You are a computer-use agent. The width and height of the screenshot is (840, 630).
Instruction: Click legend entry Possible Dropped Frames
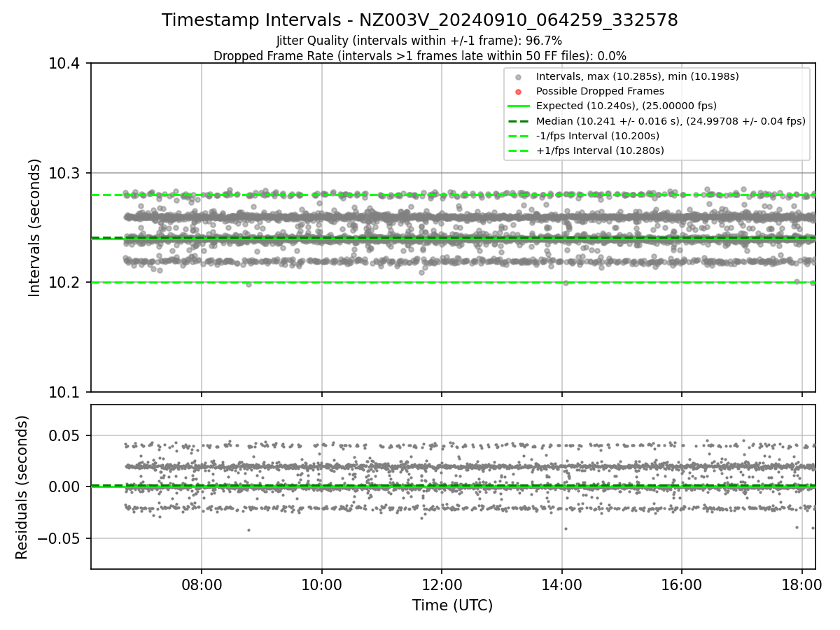[x=600, y=91]
